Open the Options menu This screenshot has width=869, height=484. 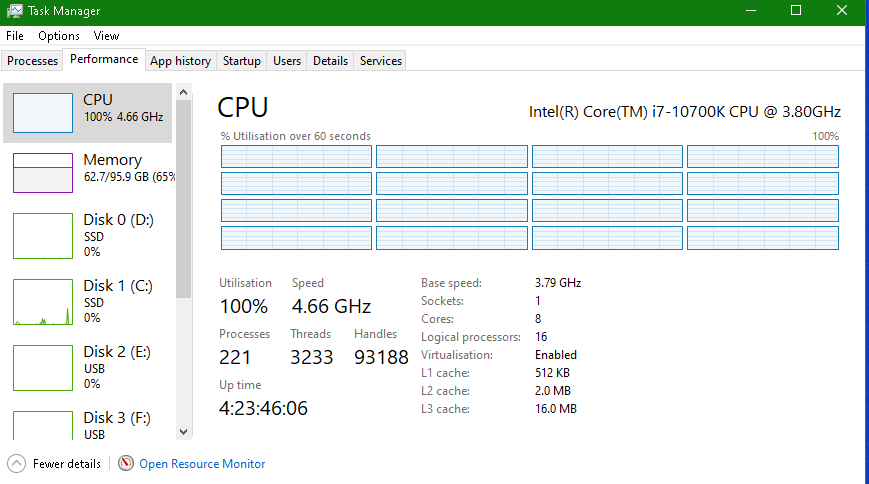pos(59,36)
